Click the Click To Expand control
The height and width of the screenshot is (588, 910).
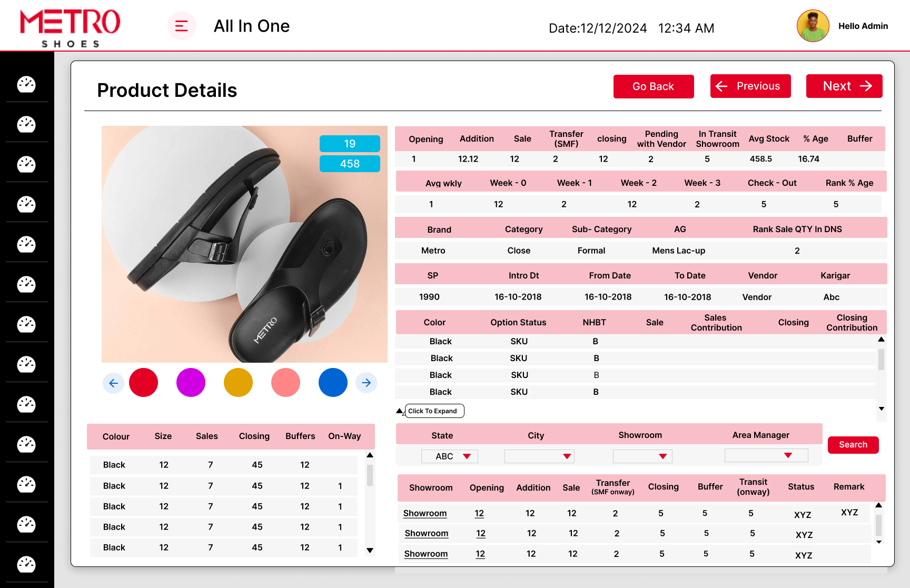tap(433, 411)
